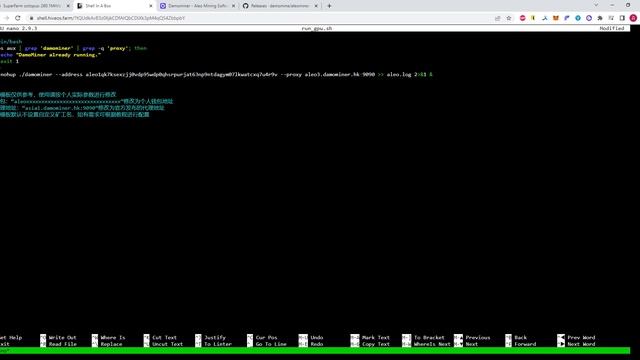Viewport: 640px width, 360px height.
Task: Click the asia1.damominer.hk:9090 comment line
Action: [82, 108]
